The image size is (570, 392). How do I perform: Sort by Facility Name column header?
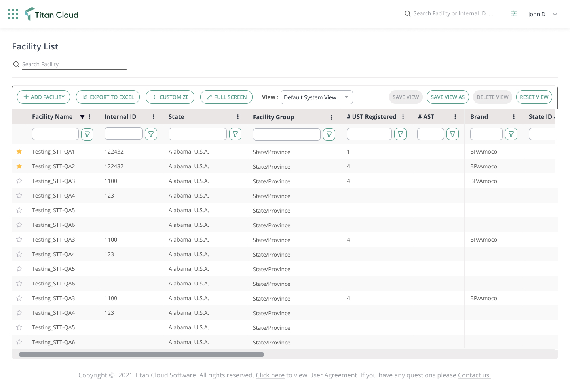(52, 117)
